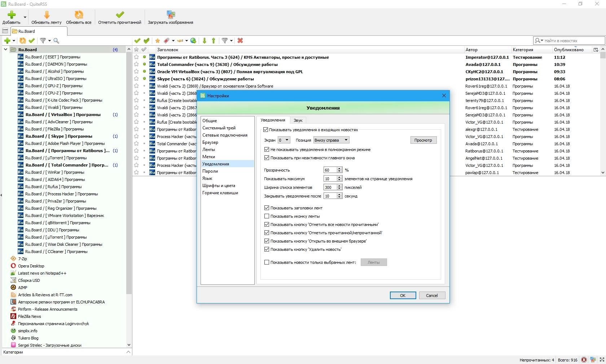606x364 pixels.
Task: Click the fullscreen icon in status bar
Action: pos(602,360)
